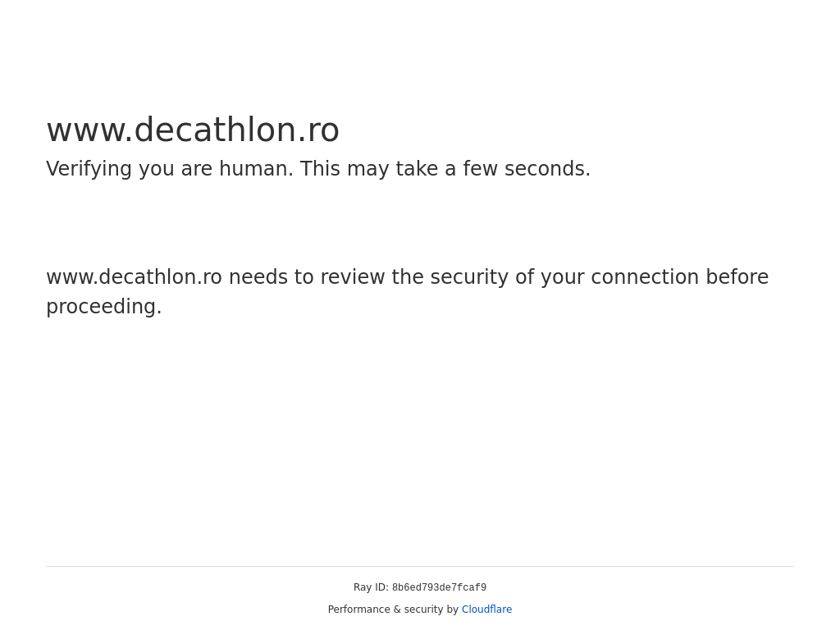Open the Cloudflare link in footer
Screen dimensions: 840x630
486,609
